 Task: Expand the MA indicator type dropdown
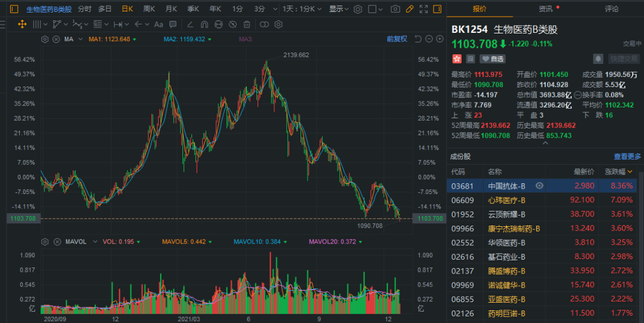point(80,39)
